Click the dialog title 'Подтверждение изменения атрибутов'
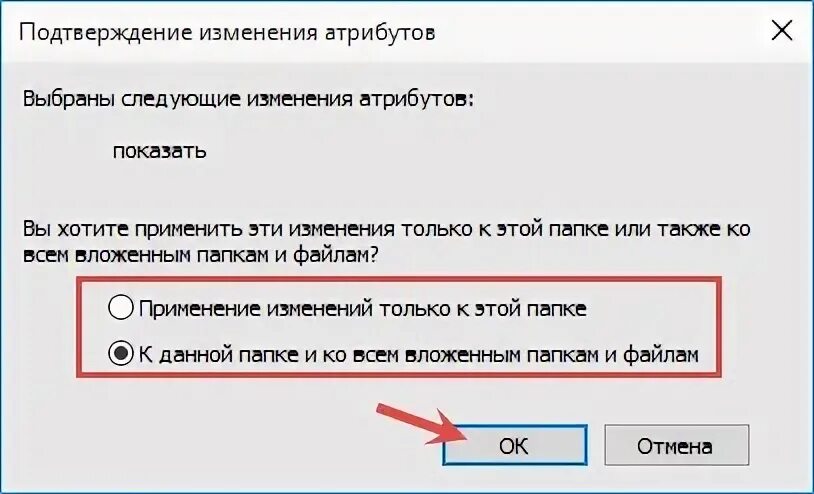This screenshot has width=814, height=494. click(x=227, y=33)
